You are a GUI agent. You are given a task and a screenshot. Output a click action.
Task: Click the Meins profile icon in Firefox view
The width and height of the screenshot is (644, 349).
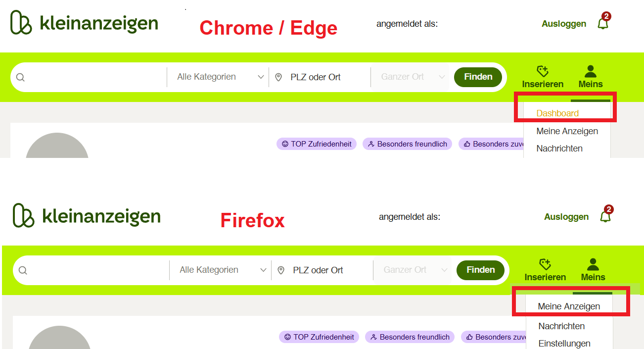click(593, 264)
